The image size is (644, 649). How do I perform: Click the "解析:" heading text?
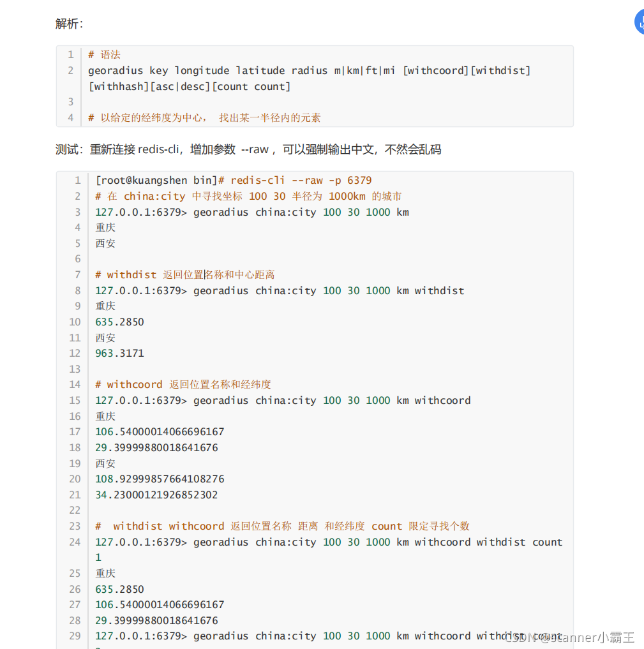[x=69, y=24]
